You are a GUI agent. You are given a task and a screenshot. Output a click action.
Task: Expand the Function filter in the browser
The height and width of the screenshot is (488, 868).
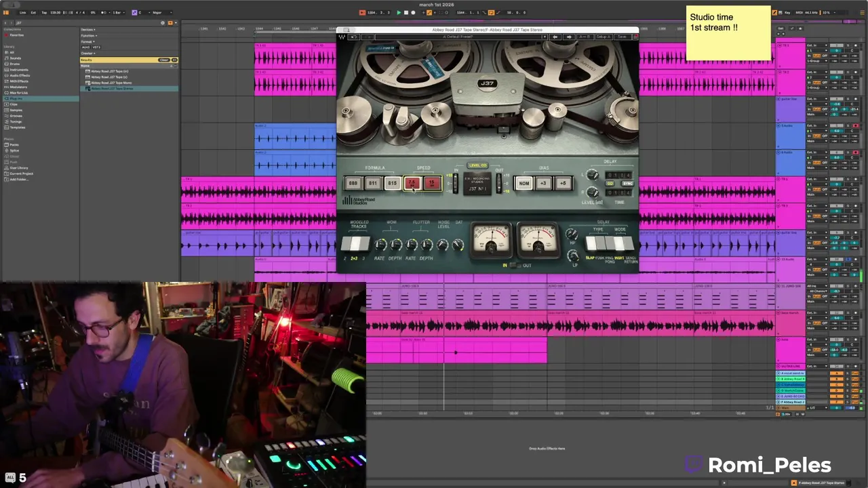coord(88,36)
